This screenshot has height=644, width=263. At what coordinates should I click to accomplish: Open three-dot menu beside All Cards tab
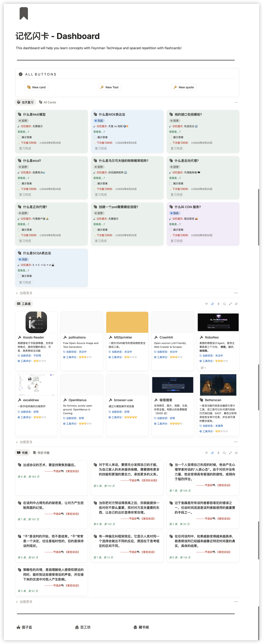(236, 103)
